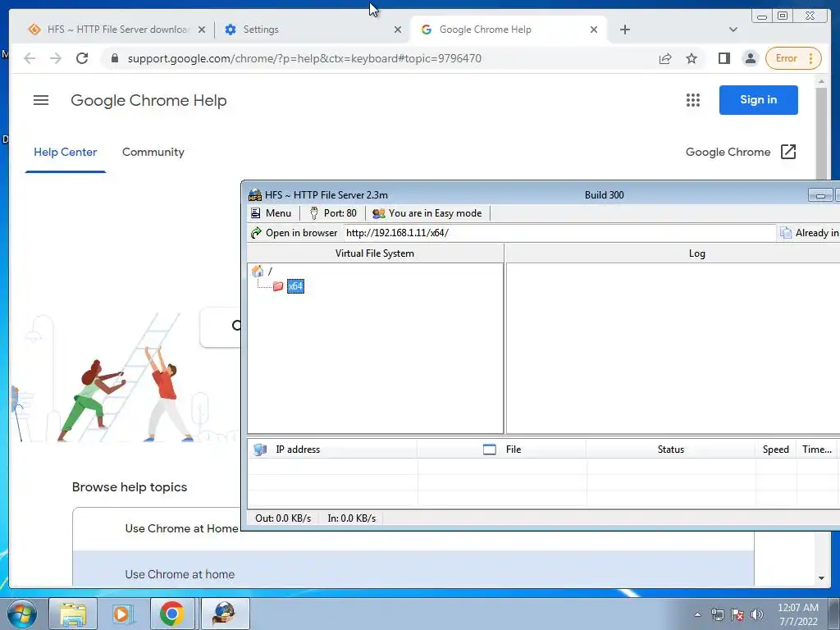Close the HFS download tab in Chrome
The width and height of the screenshot is (840, 630).
point(202,30)
